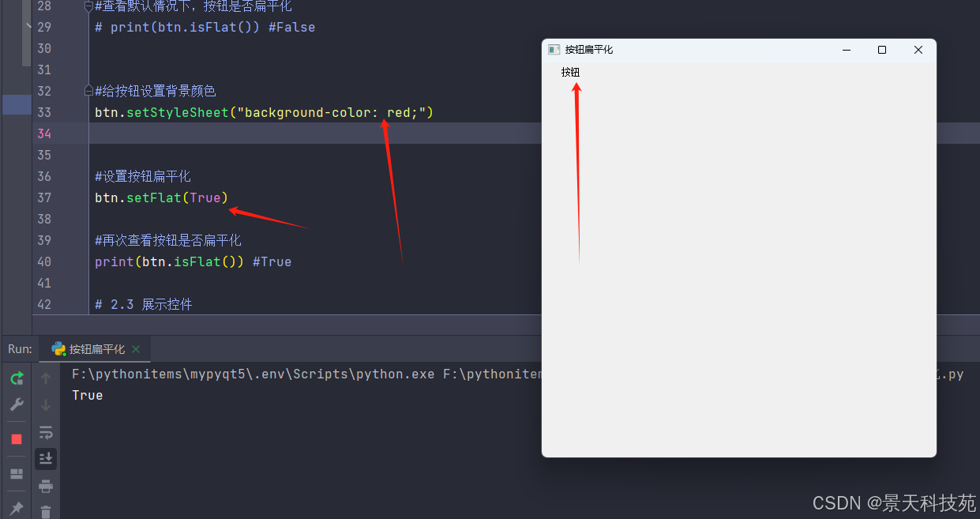Viewport: 980px width, 519px height.
Task: Print console output with printer icon
Action: pos(46,485)
